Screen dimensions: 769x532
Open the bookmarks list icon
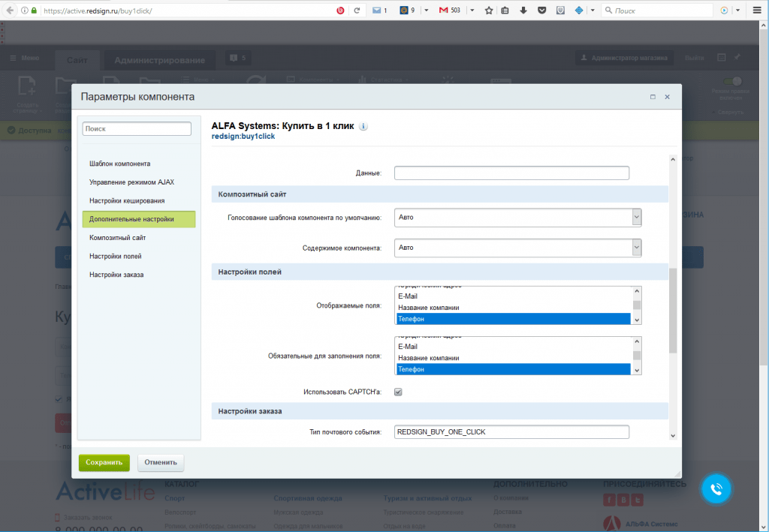pos(505,11)
